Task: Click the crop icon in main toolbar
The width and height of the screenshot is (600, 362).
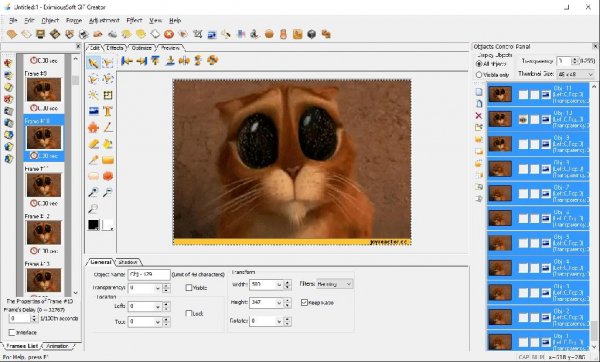Action: pos(197,34)
